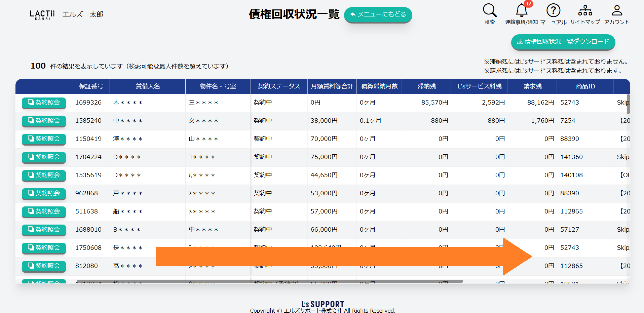Open 契約照会 for guarantee number 1585240
Viewport: 644px width, 313px height.
coord(44,121)
